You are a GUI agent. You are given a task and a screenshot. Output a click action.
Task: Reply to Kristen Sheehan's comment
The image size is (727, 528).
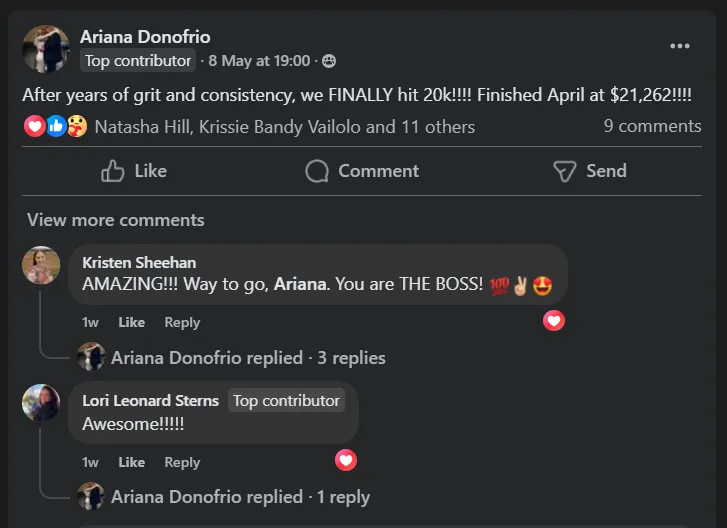tap(182, 322)
